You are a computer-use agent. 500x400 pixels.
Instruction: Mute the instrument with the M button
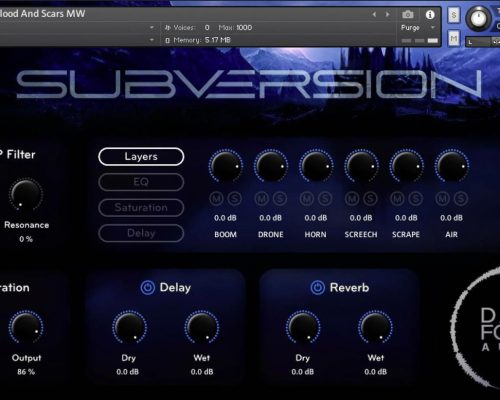pos(454,39)
